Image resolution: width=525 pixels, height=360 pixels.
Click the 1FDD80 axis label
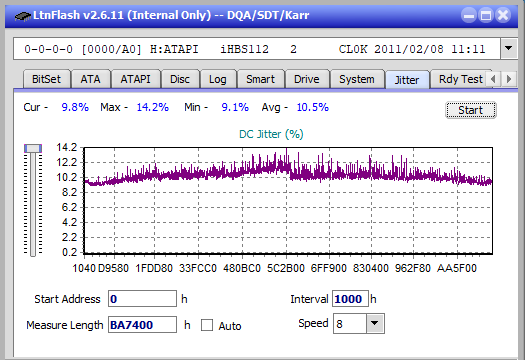pos(154,268)
